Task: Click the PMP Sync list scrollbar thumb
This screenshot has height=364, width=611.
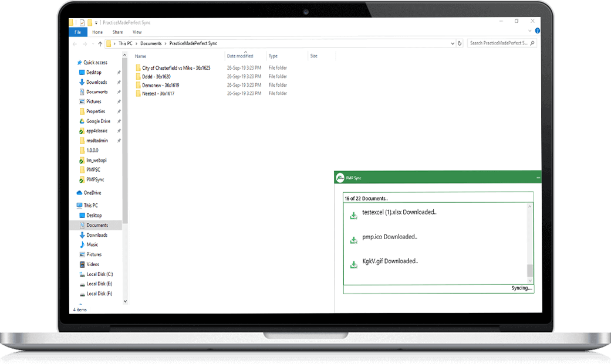Action: click(529, 271)
